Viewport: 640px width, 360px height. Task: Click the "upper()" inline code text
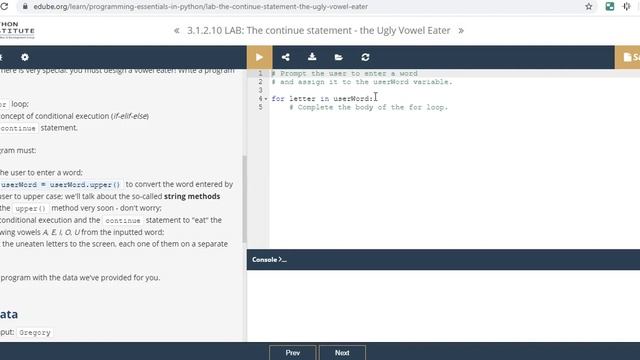pos(31,209)
